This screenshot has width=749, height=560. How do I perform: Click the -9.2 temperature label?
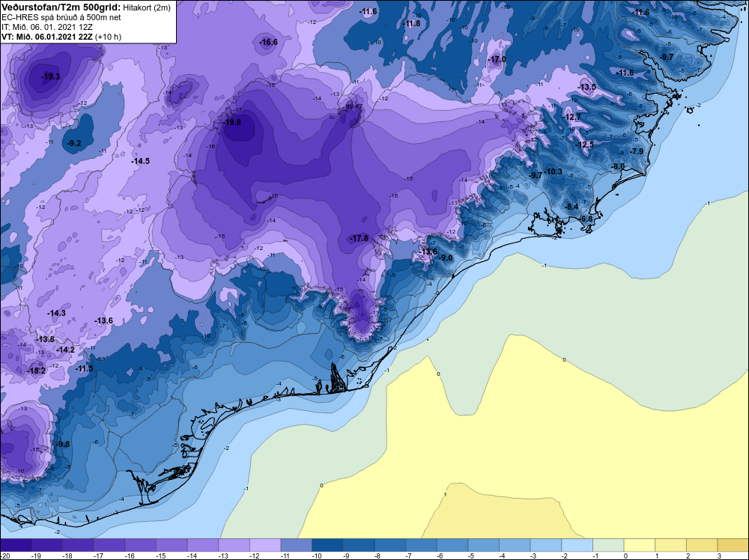point(74,143)
